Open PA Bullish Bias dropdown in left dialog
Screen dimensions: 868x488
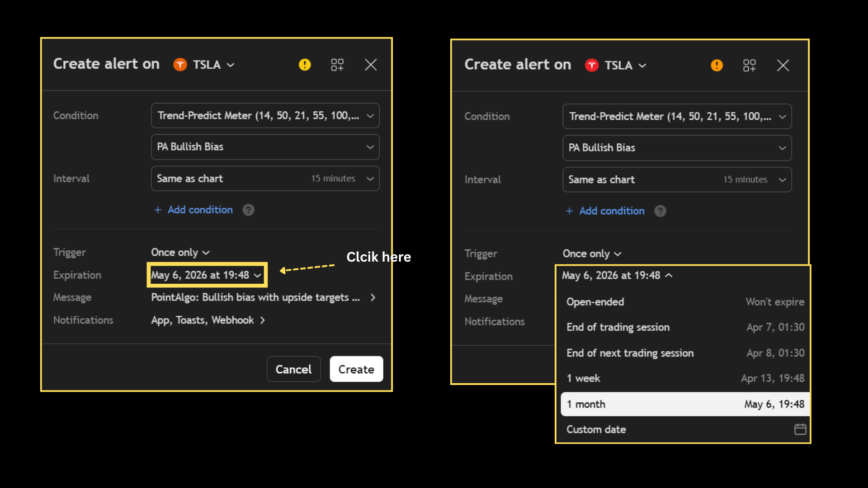click(265, 147)
